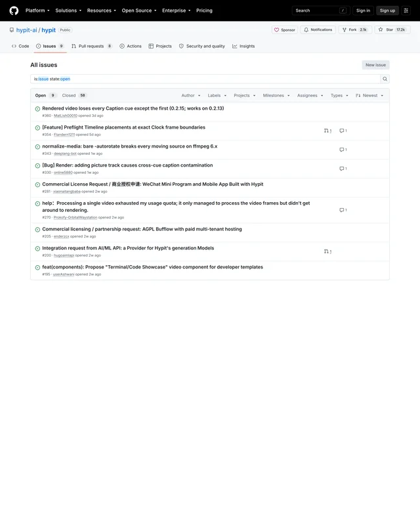This screenshot has height=525, width=420.
Task: Click the Notifications bell button
Action: pos(318,30)
